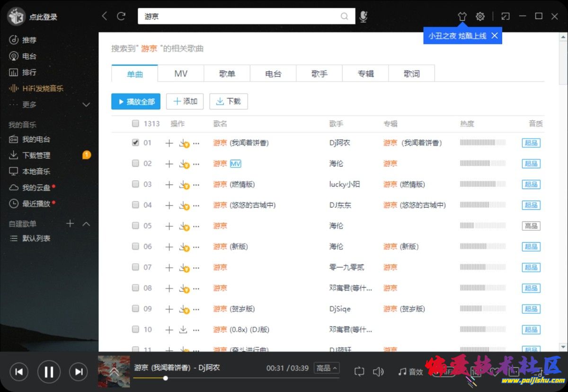Toggle the select-all checkbox in header
This screenshot has width=568, height=392.
[x=135, y=123]
